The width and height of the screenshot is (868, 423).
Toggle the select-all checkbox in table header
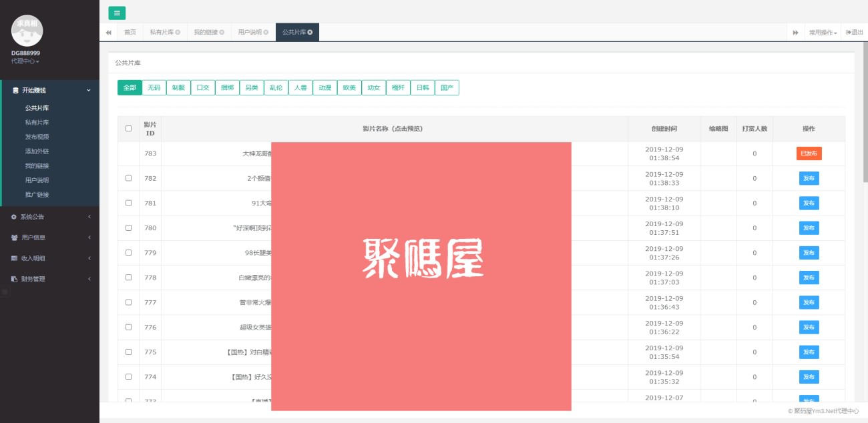[129, 128]
